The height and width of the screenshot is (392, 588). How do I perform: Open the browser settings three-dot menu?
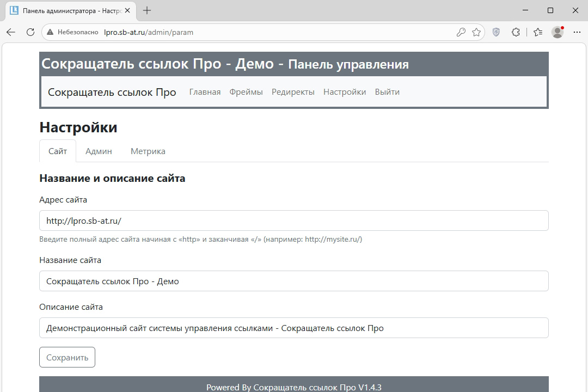tap(577, 32)
